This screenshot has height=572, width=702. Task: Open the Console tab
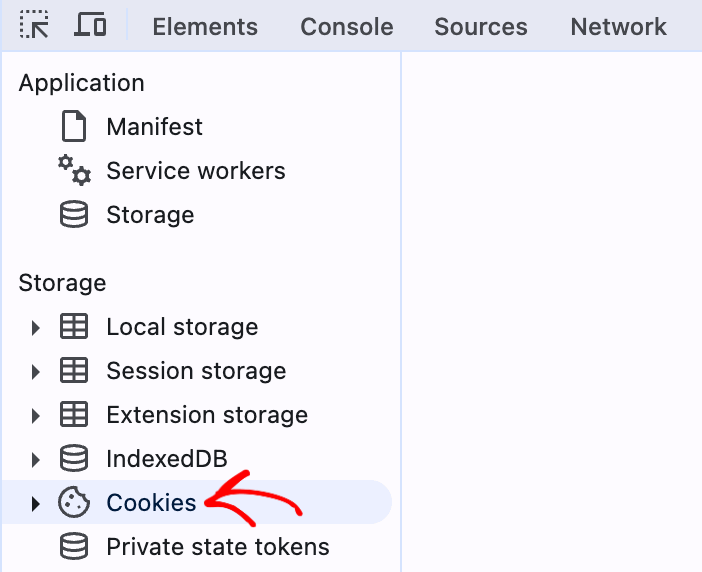click(x=347, y=26)
